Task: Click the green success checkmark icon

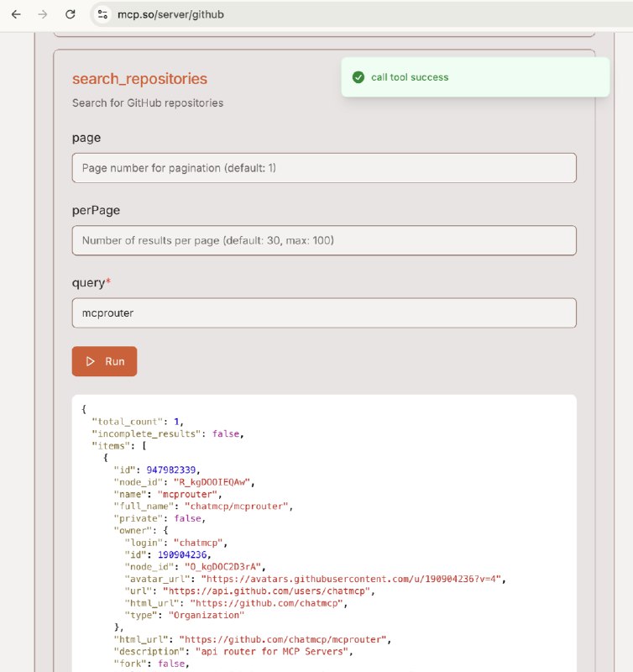Action: (x=358, y=77)
